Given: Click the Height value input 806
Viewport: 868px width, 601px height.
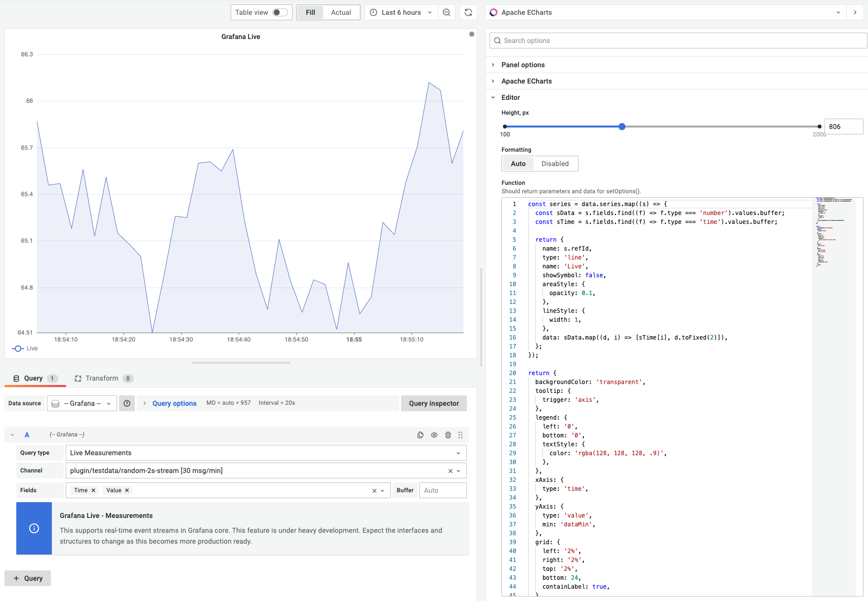Looking at the screenshot, I should [844, 127].
